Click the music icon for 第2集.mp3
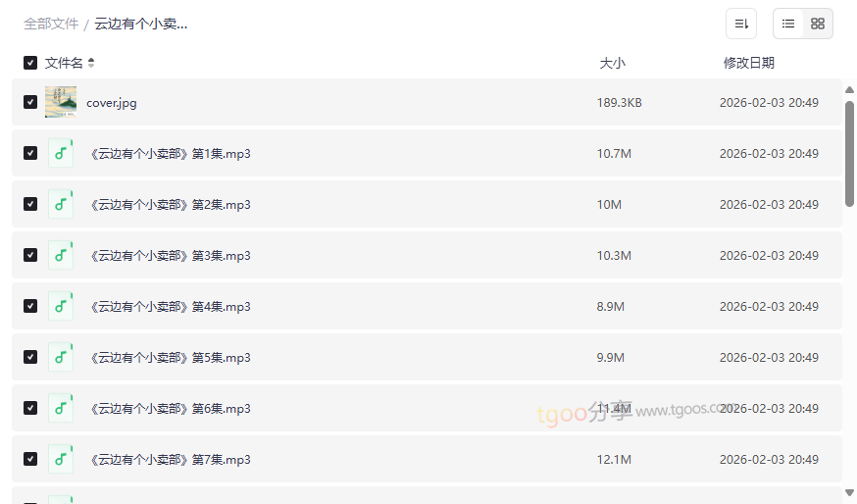Screen dimensions: 857x504 click(x=61, y=204)
